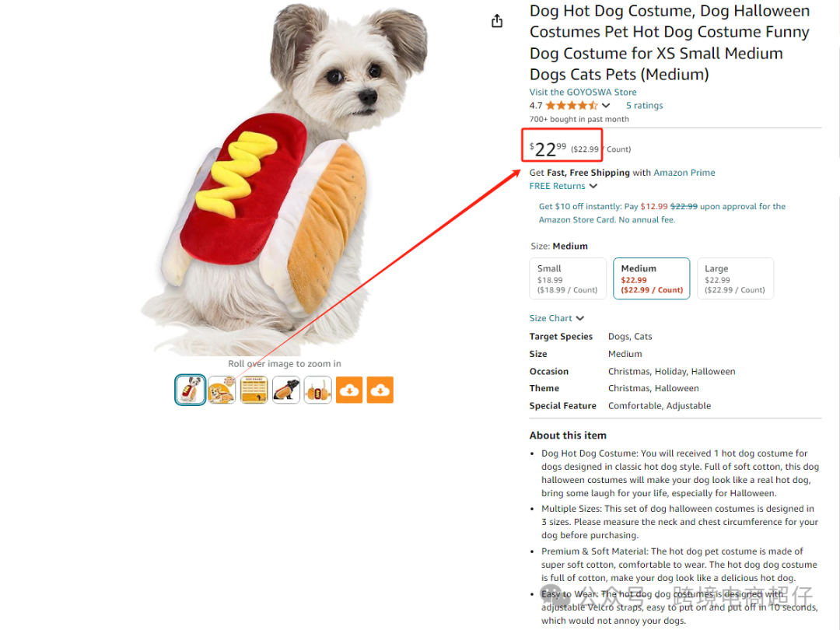840x630 pixels.
Task: Click the orange star rating icons
Action: coord(572,106)
